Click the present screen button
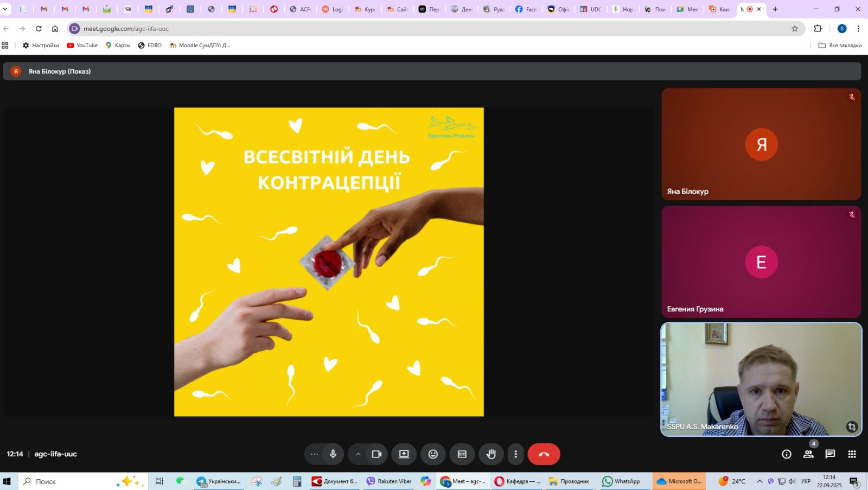This screenshot has width=868, height=490. tap(404, 454)
